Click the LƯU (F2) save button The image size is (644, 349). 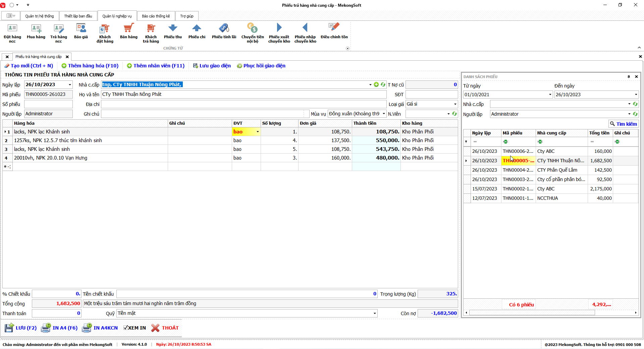(21, 328)
